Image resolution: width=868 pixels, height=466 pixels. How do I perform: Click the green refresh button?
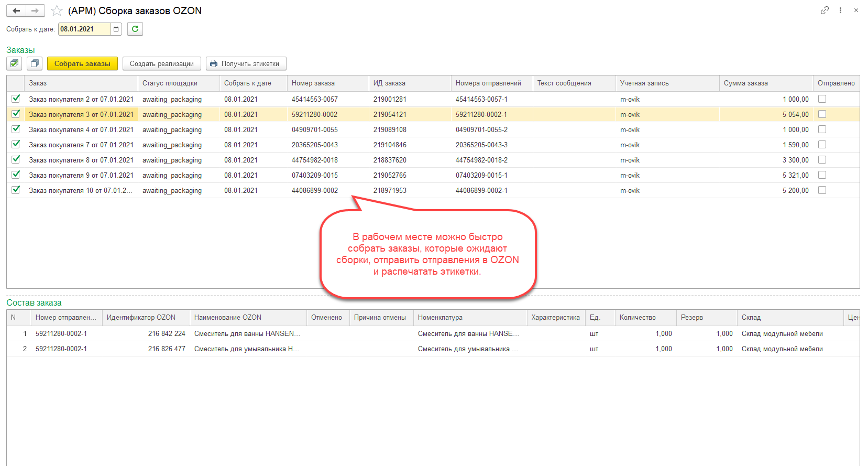[x=135, y=29]
